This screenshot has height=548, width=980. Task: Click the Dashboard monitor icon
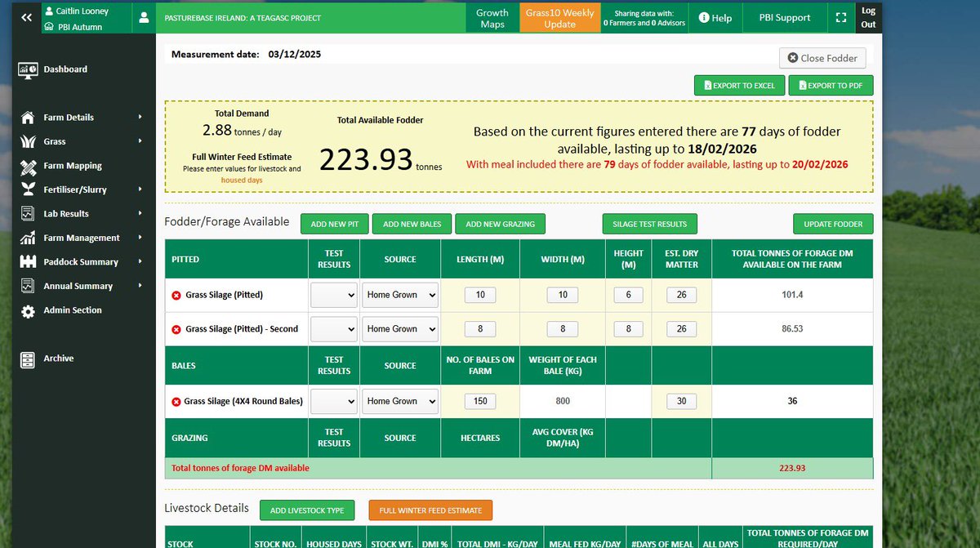click(28, 69)
